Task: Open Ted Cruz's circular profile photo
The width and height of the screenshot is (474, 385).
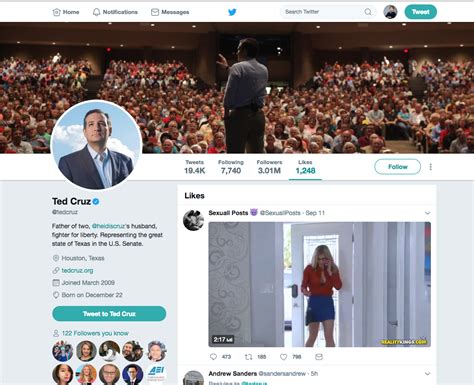Action: [x=97, y=145]
